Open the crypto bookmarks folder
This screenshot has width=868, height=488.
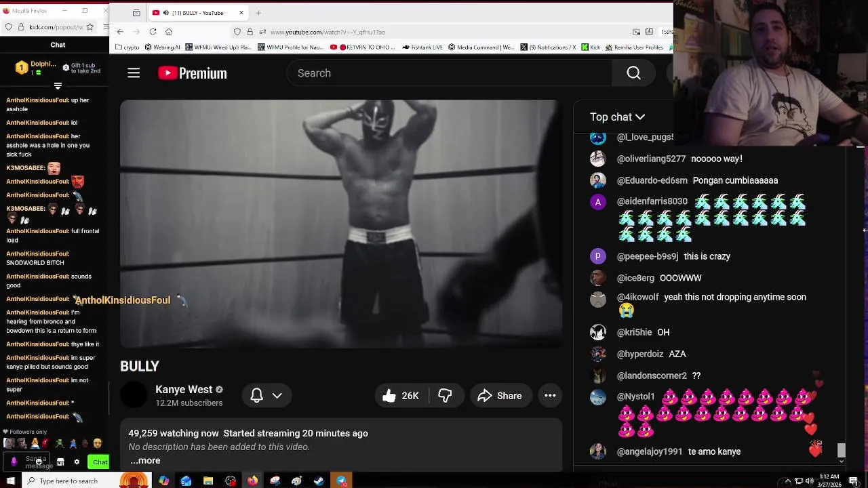(127, 47)
